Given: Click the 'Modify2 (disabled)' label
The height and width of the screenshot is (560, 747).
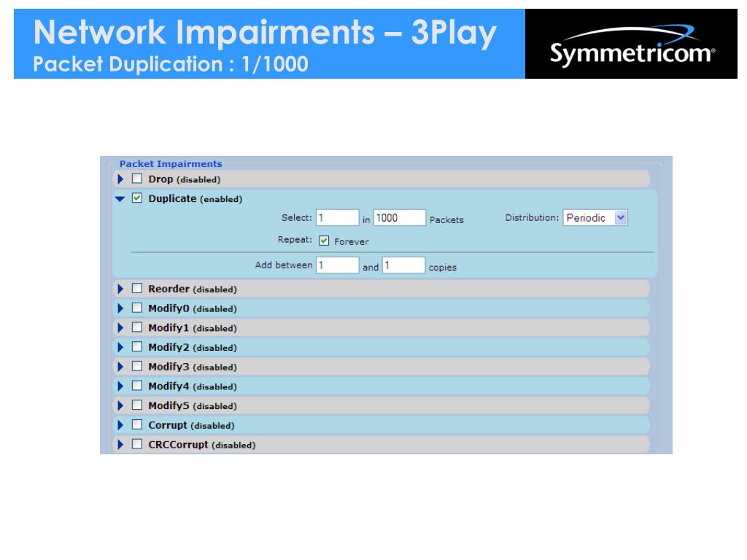Looking at the screenshot, I should pyautogui.click(x=193, y=348).
